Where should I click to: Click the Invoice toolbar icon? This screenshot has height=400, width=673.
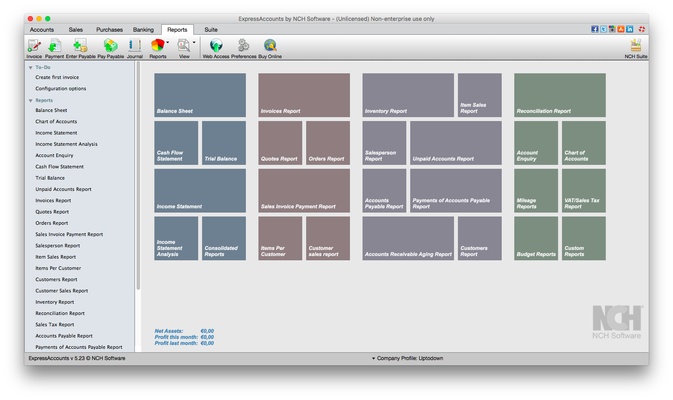click(x=34, y=47)
